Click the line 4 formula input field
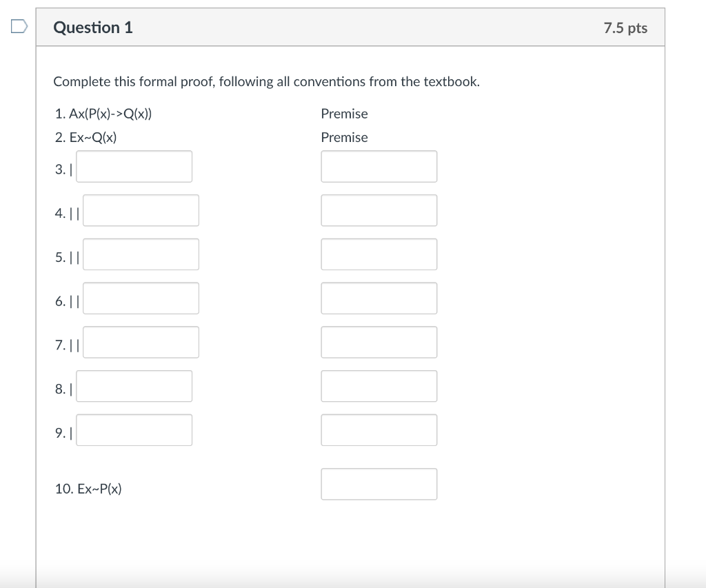The width and height of the screenshot is (706, 588). [141, 210]
